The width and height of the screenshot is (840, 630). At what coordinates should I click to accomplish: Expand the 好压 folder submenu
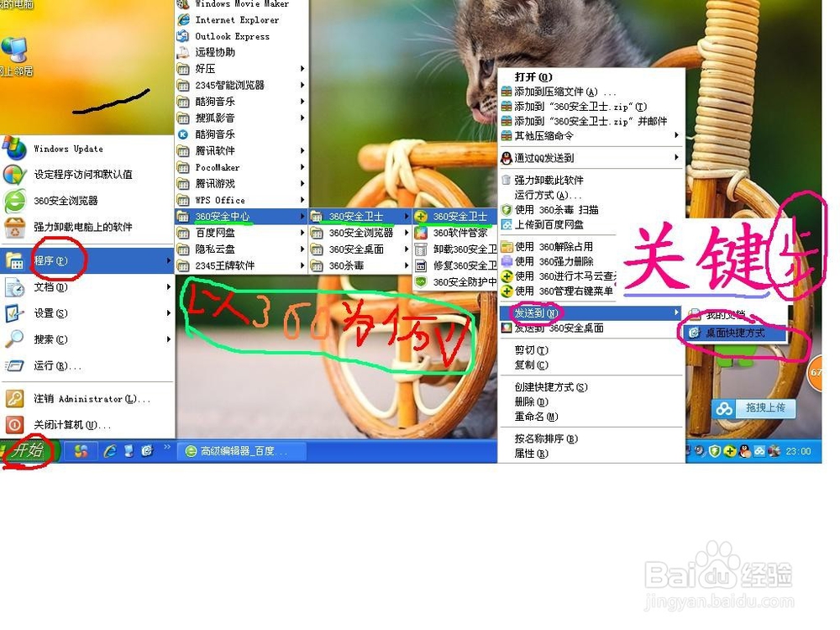click(x=242, y=69)
